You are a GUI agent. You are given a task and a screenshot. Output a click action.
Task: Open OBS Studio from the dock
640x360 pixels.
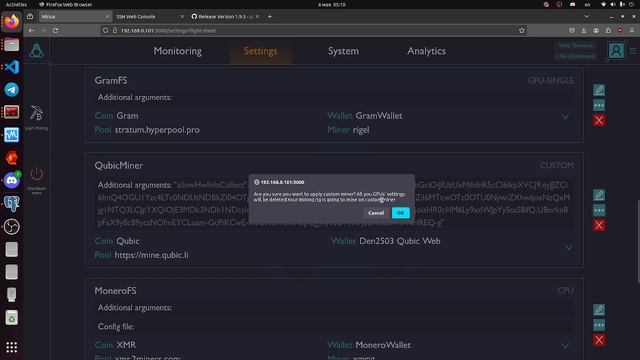[11, 227]
